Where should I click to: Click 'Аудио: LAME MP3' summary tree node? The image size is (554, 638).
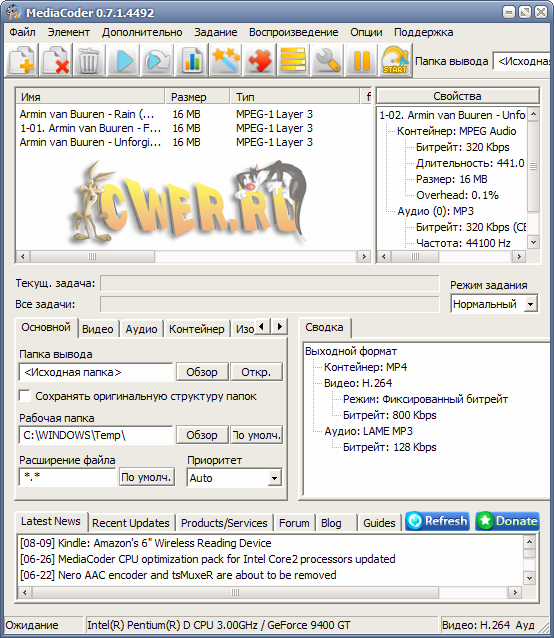coord(368,431)
